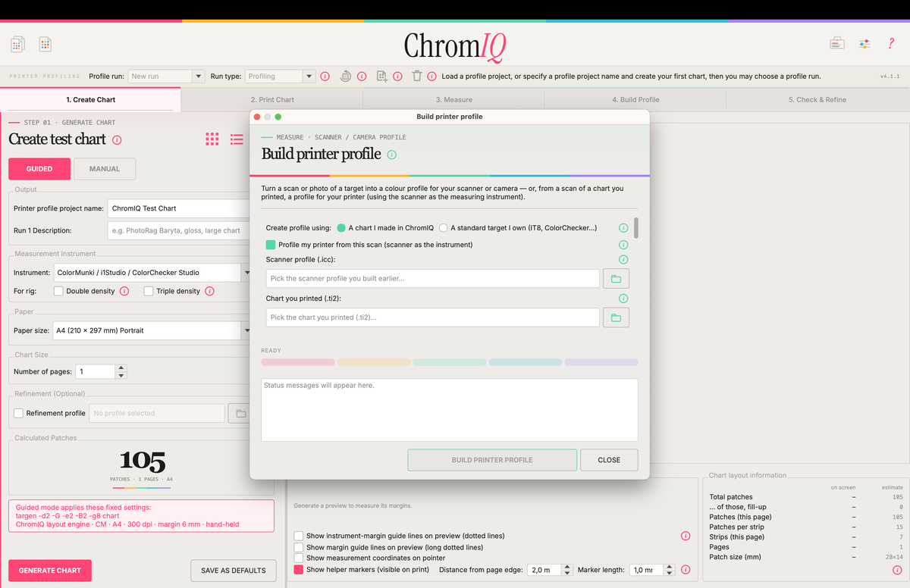Viewport: 910px width, 588px height.
Task: Increase Marker length stepper
Action: (x=668, y=567)
